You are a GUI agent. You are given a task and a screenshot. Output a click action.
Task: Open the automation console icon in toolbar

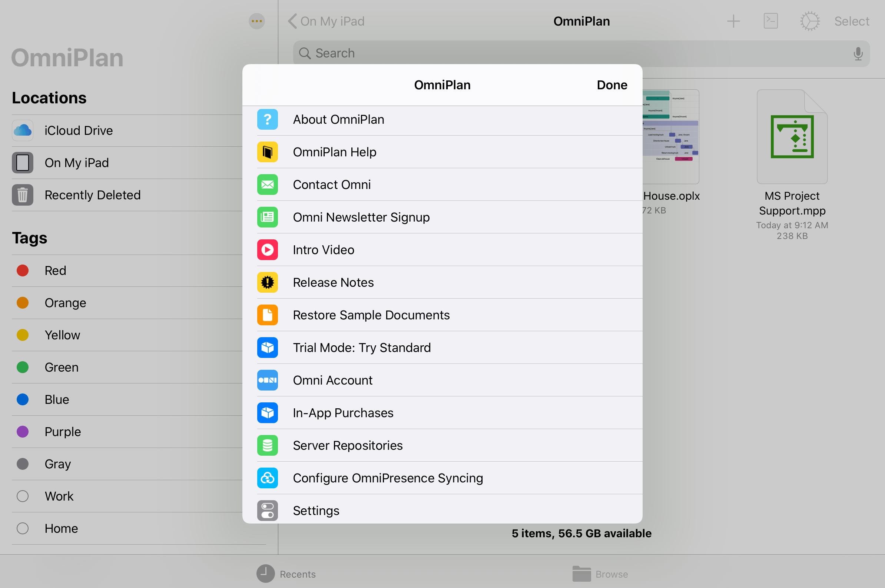click(x=771, y=21)
